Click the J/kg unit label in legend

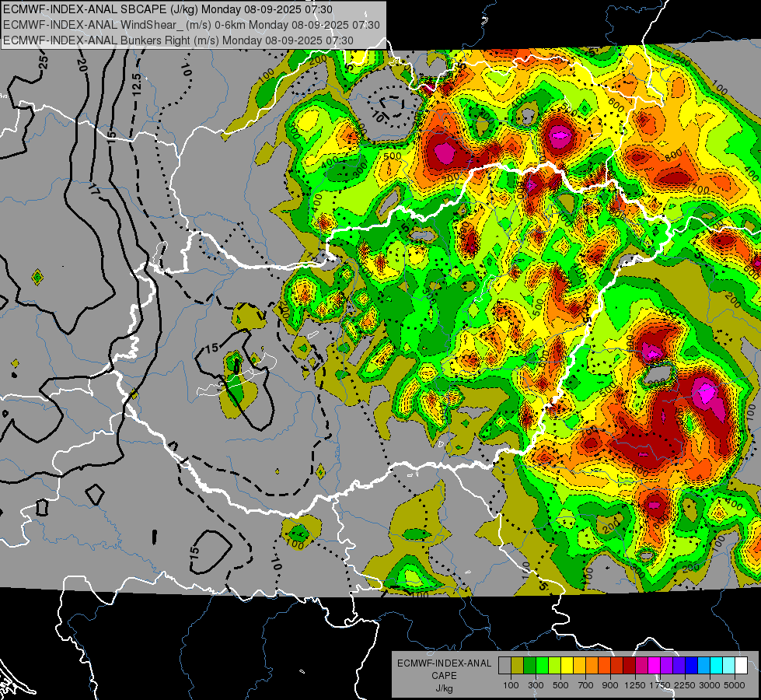point(444,688)
